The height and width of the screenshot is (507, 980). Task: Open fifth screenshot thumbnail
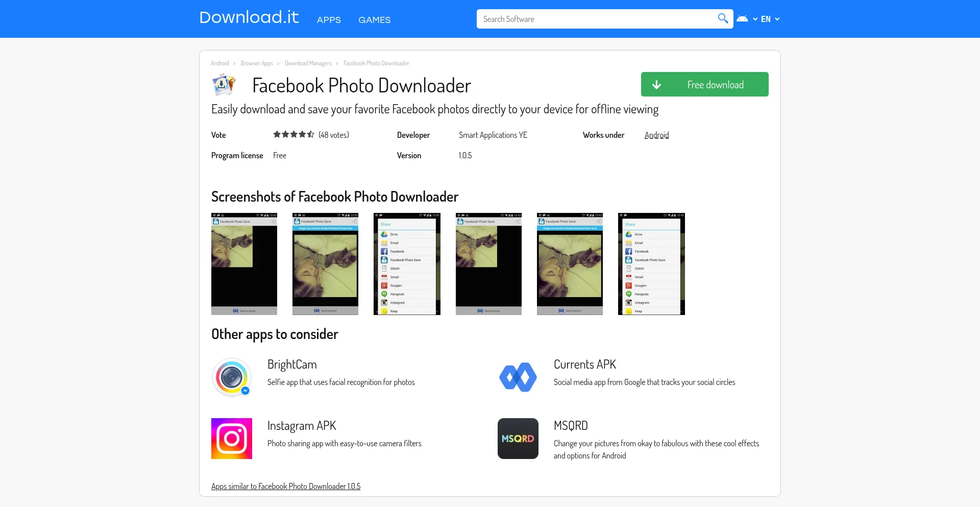[570, 264]
